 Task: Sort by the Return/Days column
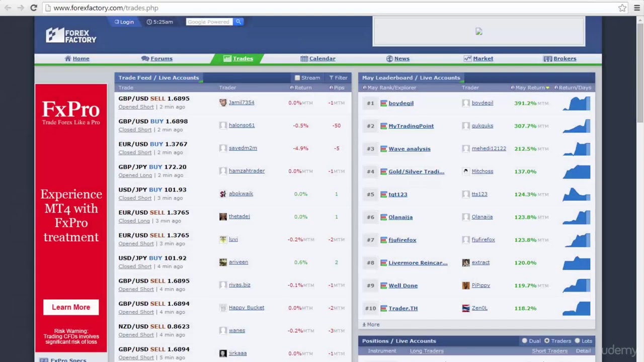573,87
